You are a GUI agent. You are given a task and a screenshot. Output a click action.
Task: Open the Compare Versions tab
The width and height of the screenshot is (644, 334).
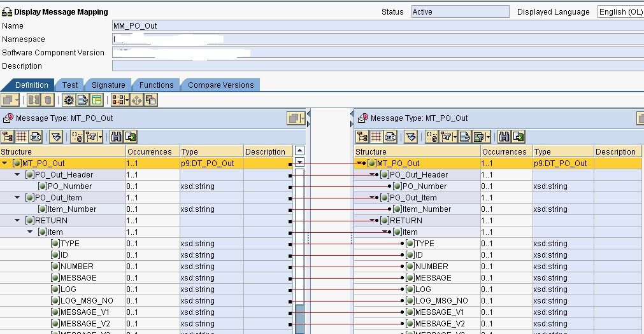(220, 85)
